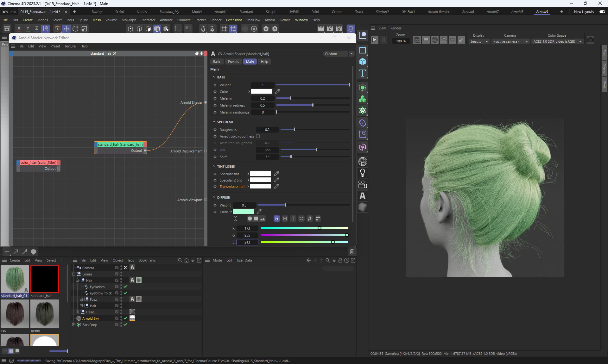Screen dimensions: 608x364
Task: Enable the Anisotropic roughness checkbox
Action: pos(258,136)
